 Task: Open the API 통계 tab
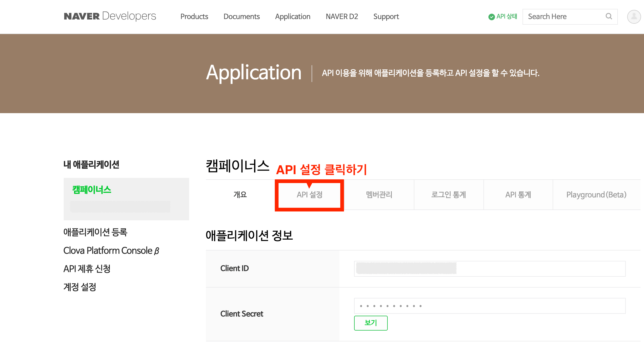point(518,194)
